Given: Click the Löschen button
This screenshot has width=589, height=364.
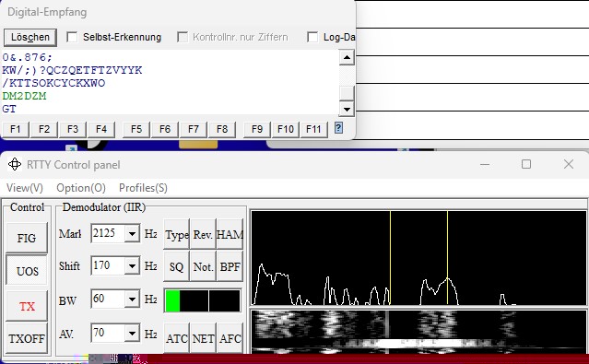Looking at the screenshot, I should point(30,37).
